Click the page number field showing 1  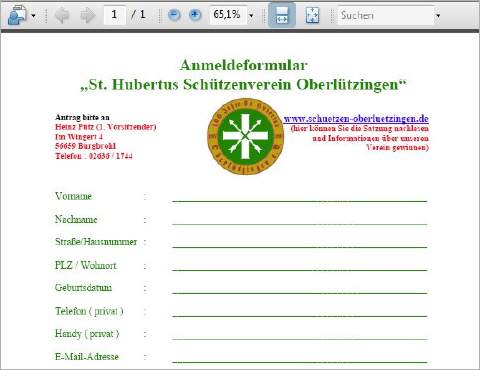point(115,15)
